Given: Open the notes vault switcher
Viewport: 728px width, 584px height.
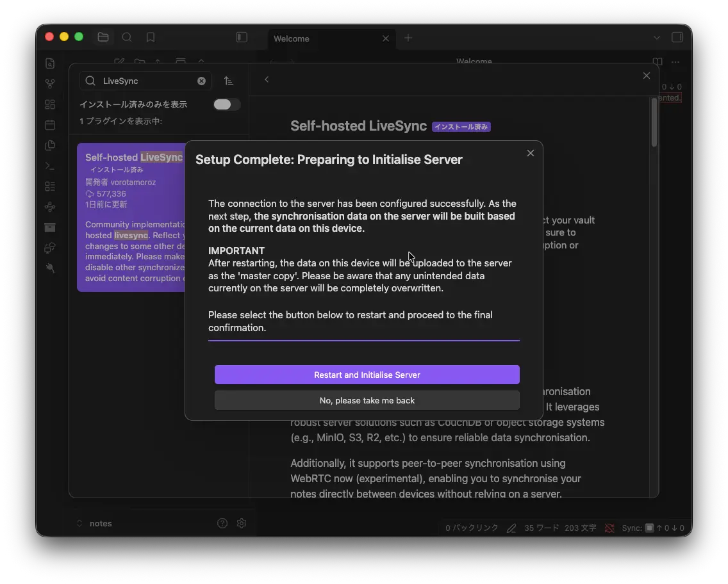Looking at the screenshot, I should click(x=94, y=523).
